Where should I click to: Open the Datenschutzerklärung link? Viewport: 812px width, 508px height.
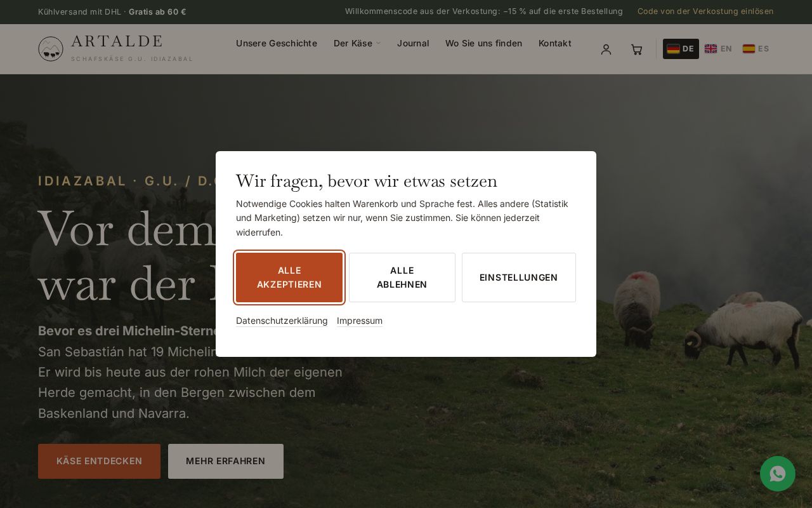(x=282, y=321)
